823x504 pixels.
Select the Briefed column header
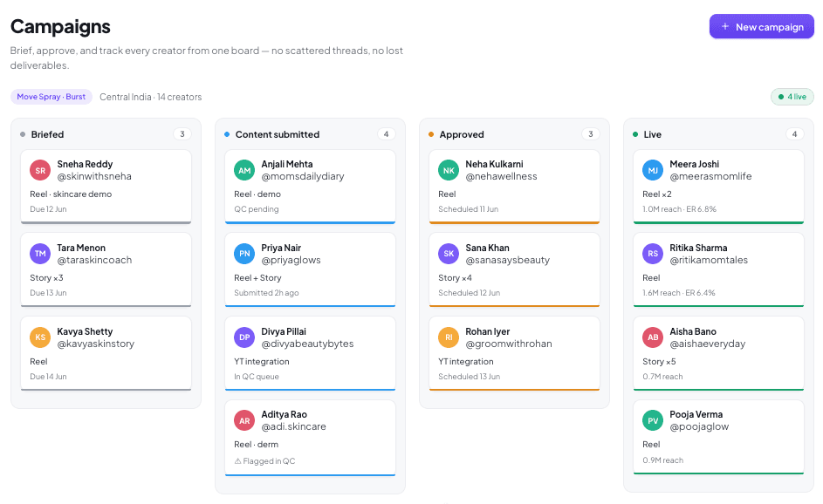[47, 134]
